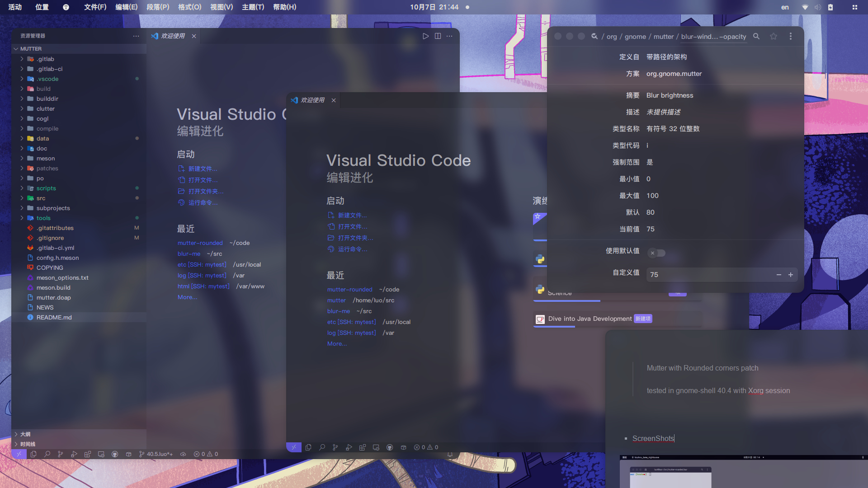Click the gnome path segment in dconf header
The image size is (868, 488).
(635, 37)
